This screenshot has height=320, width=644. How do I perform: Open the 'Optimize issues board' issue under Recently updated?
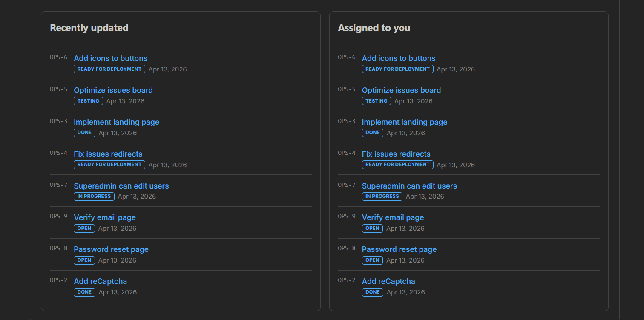113,90
